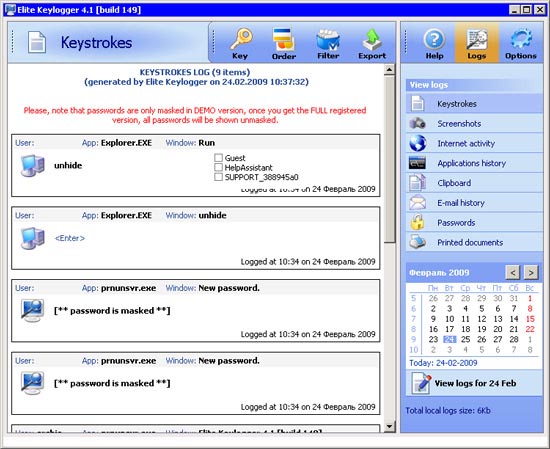Screen dimensions: 550x449
Task: Click 'Total local logs size: 6Kb' text
Action: tap(448, 410)
